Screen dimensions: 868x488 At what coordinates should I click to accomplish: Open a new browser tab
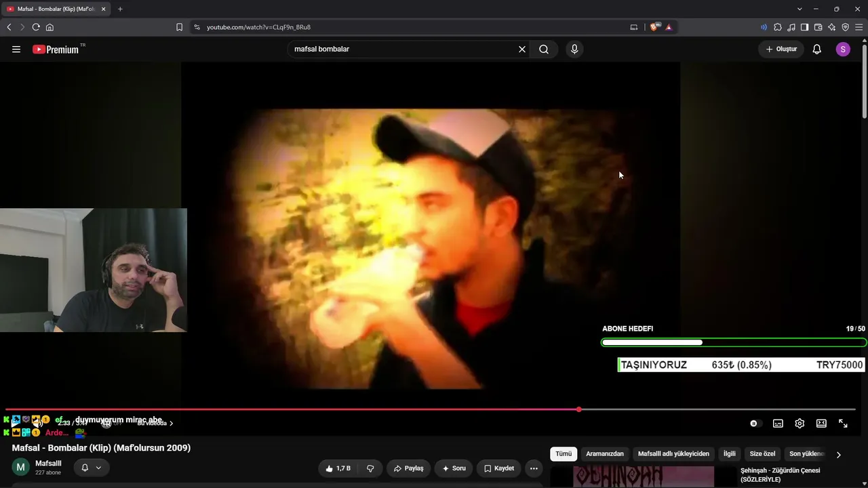pyautogui.click(x=120, y=9)
